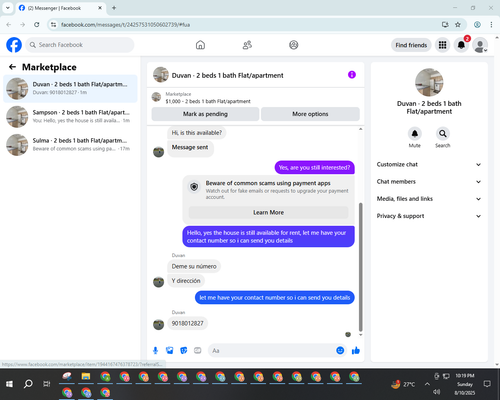
Task: Choose a GIF icon in composer
Action: coord(198,350)
